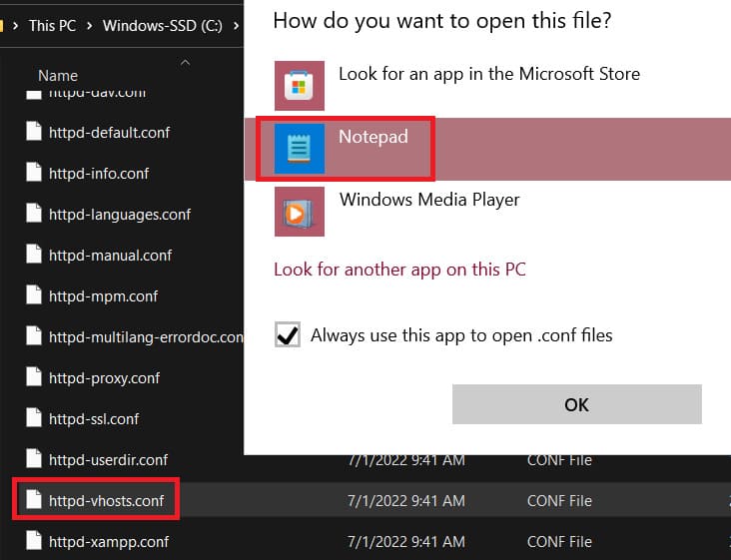Select httpd-manual.conf file name
This screenshot has height=560, width=731.
coord(110,256)
